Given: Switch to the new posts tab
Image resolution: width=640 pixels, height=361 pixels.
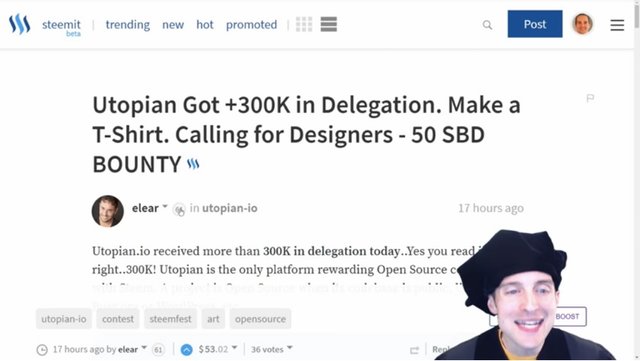Looking at the screenshot, I should click(x=173, y=25).
